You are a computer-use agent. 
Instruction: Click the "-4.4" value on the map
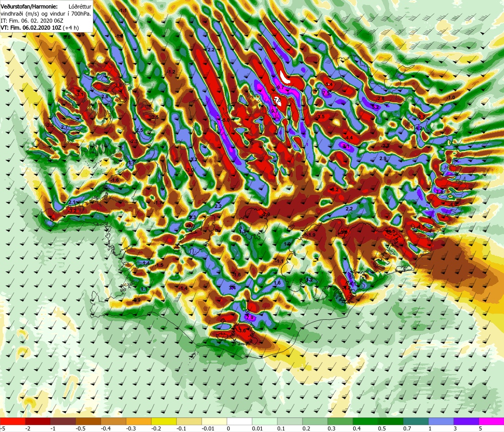tap(349, 138)
